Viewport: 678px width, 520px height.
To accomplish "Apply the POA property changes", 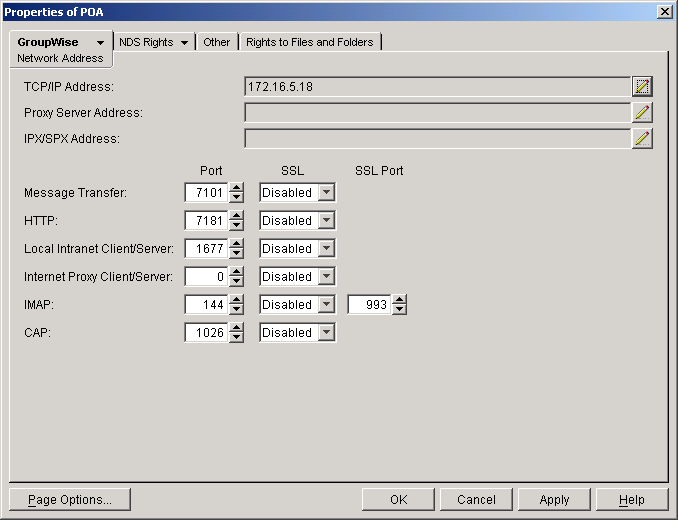I will 554,499.
